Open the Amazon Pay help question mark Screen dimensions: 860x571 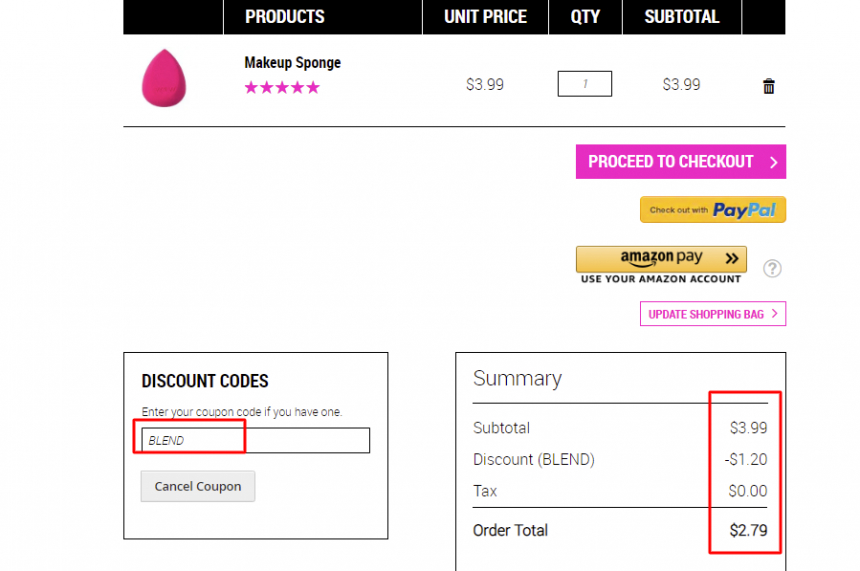[x=772, y=268]
